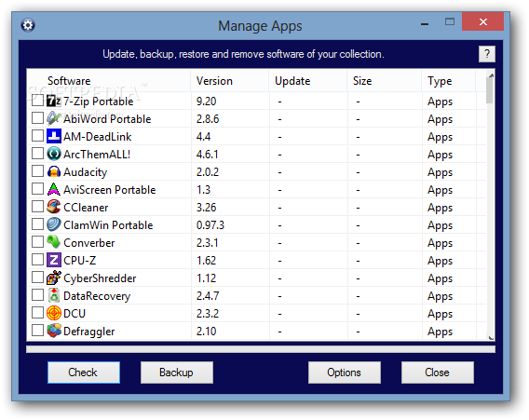This screenshot has height=420, width=529.
Task: Click the CPU-Z purple icon
Action: coord(53,260)
